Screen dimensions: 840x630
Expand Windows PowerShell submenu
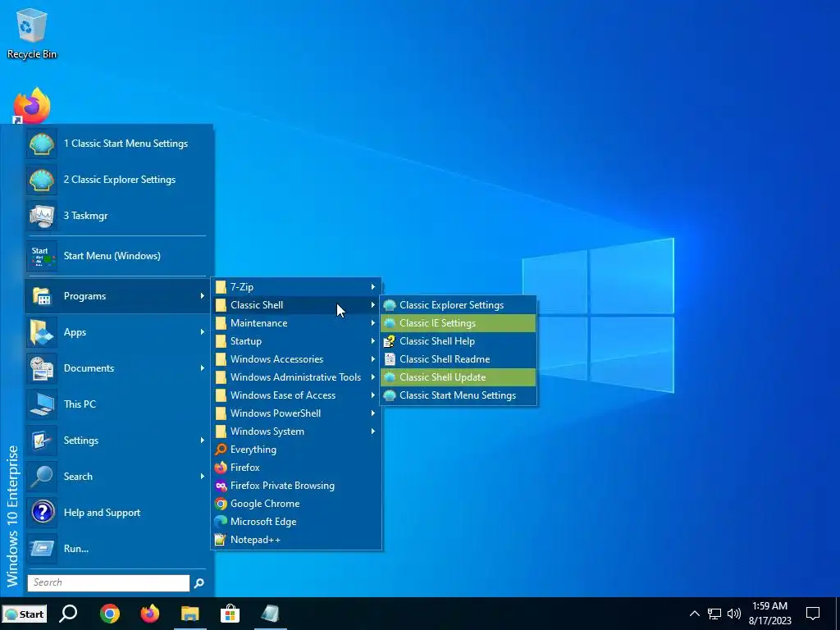tap(297, 413)
